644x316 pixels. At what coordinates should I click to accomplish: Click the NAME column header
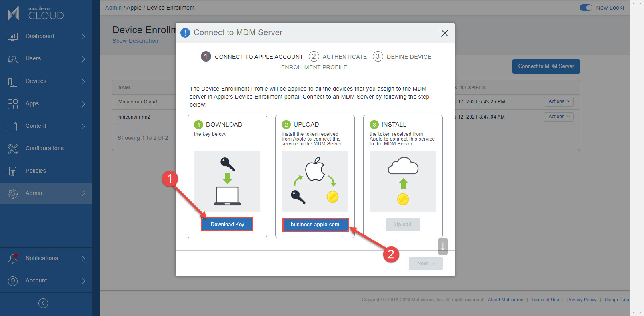(125, 87)
